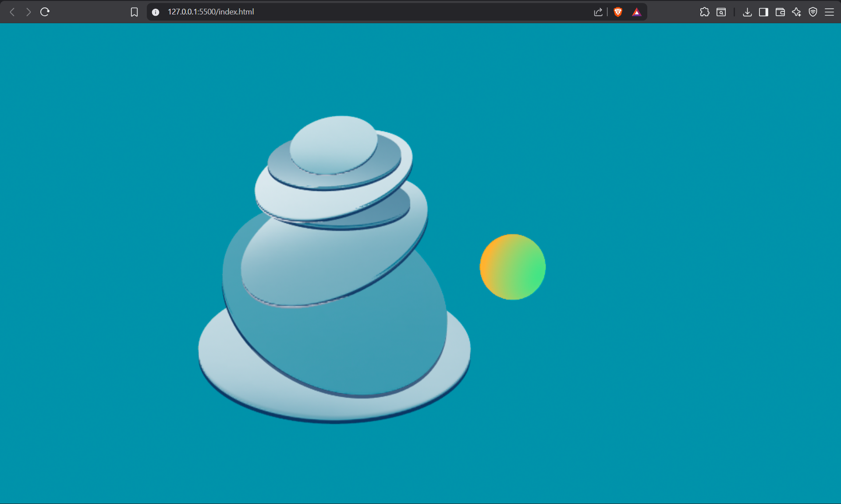
Task: Reload the current page
Action: [45, 12]
